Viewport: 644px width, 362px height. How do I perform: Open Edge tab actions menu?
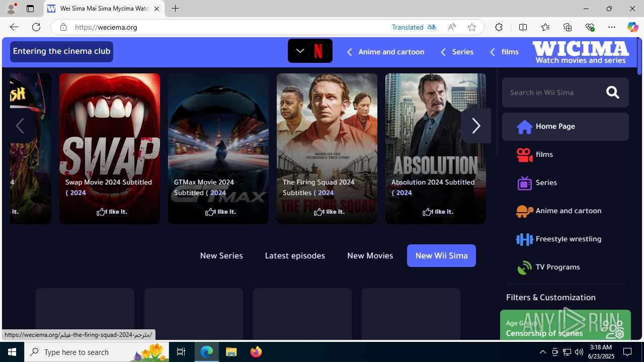30,9
